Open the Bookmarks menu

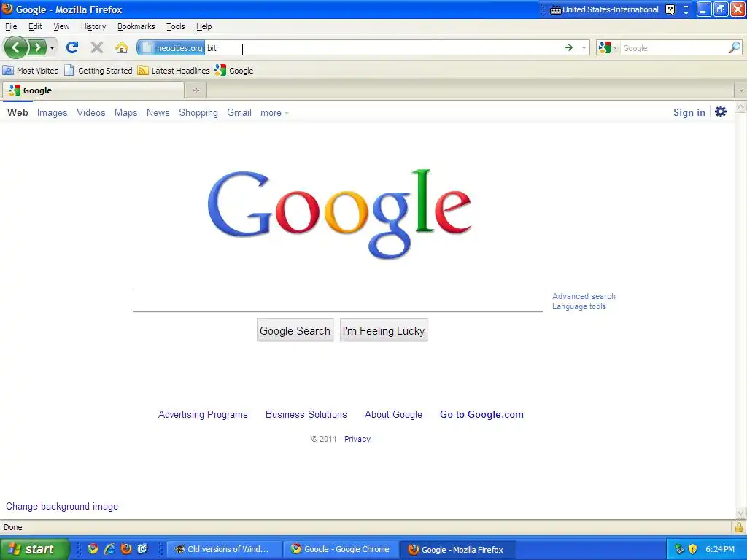click(x=136, y=27)
